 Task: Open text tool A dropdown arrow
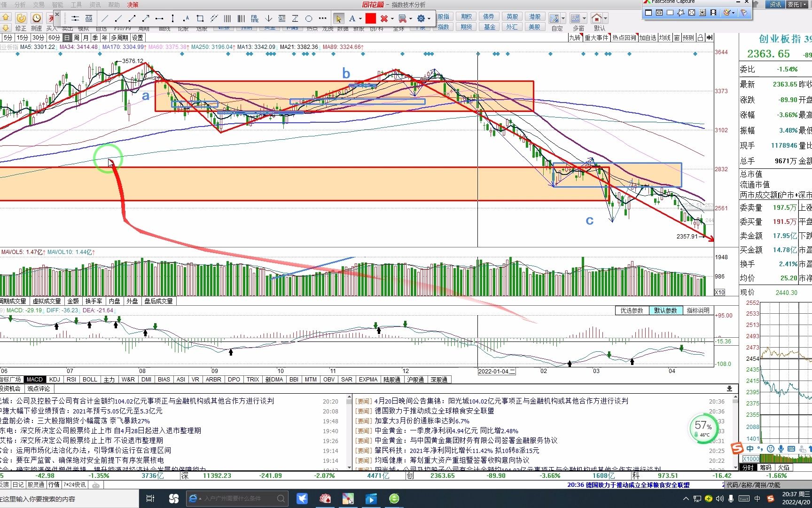[x=360, y=19]
